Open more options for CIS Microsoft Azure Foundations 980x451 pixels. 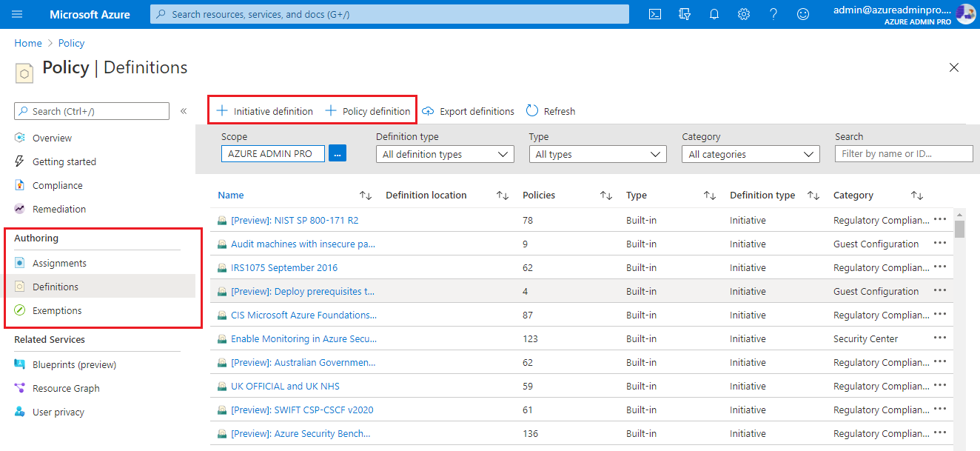[940, 314]
